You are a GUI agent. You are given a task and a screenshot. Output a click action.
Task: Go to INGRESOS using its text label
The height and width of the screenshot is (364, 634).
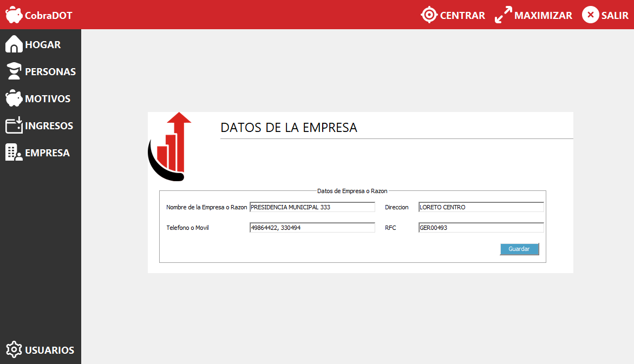pyautogui.click(x=49, y=125)
